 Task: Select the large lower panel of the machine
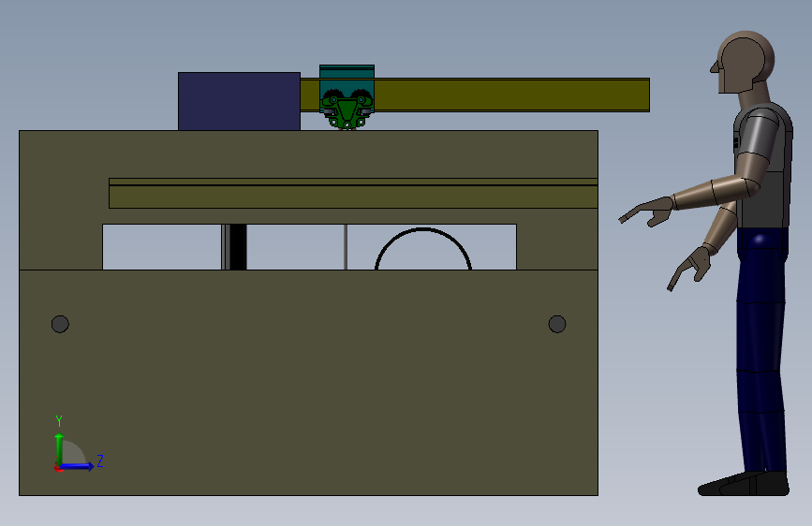pyautogui.click(x=309, y=383)
